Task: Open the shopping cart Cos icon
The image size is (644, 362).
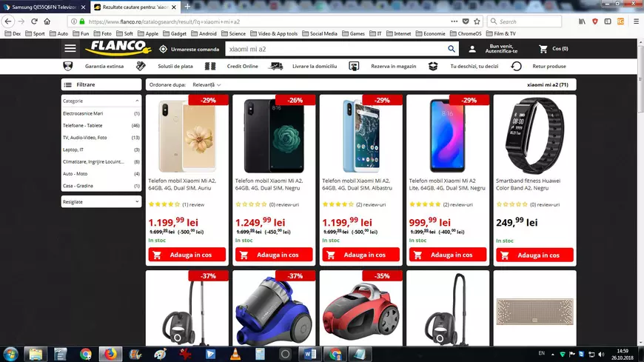Action: (543, 49)
